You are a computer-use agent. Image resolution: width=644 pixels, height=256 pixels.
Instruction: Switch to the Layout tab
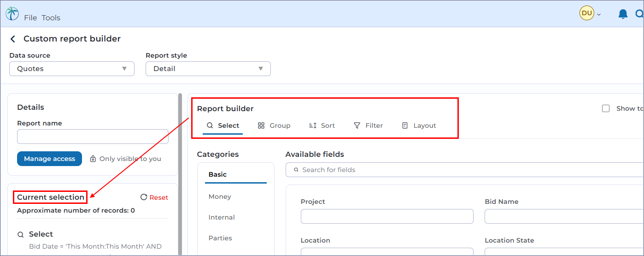[x=419, y=125]
